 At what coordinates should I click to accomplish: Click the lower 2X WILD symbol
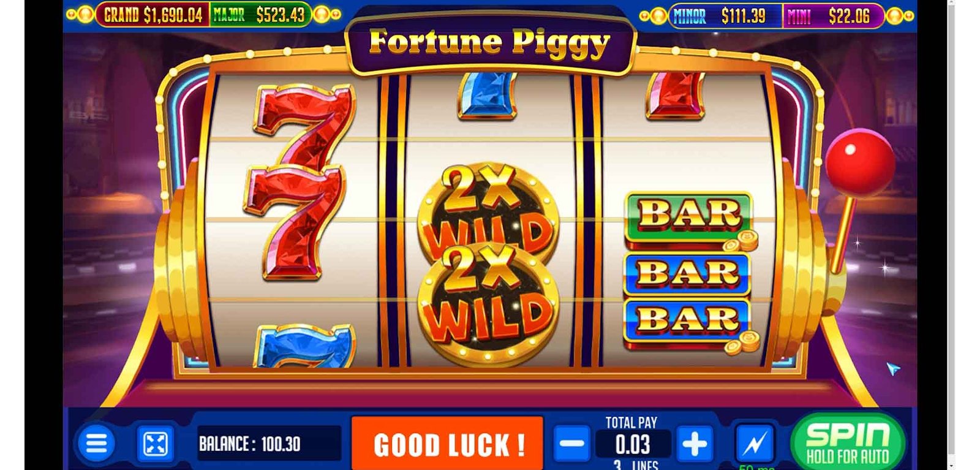click(x=488, y=304)
